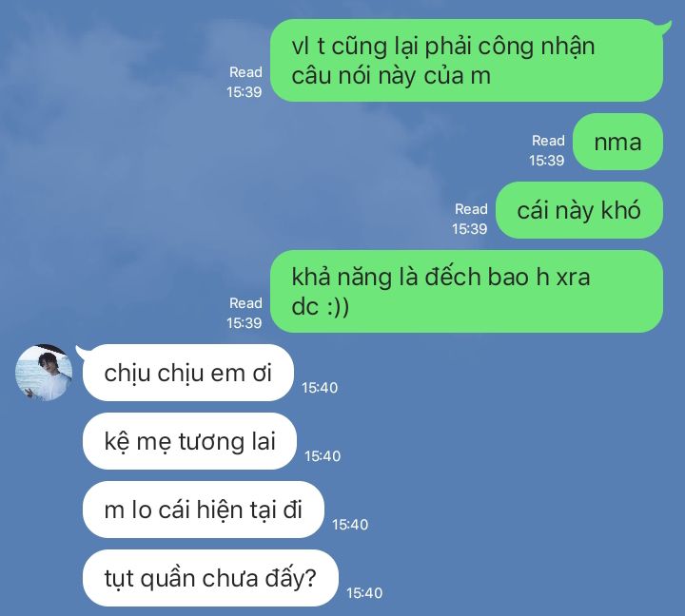Click the 15:40 timestamp after "kệ mẹ tương lai"
The image size is (685, 616).
coord(323,456)
